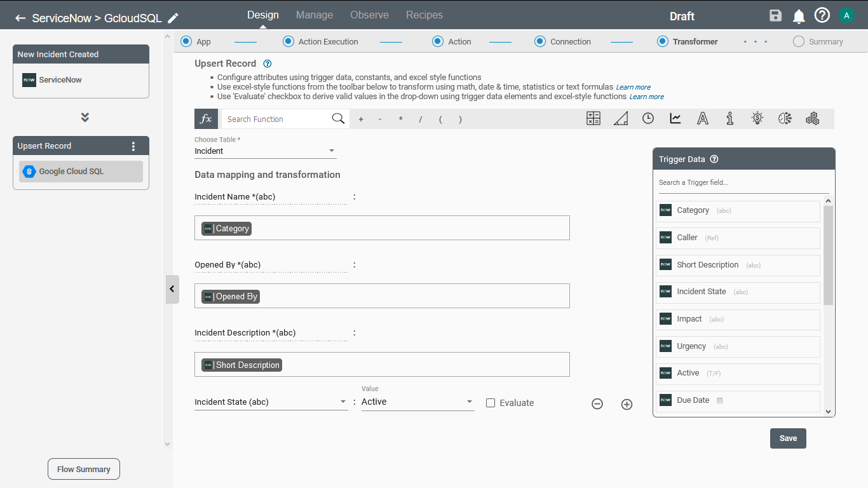The image size is (868, 488).
Task: Select the Connection step radio
Action: pyautogui.click(x=540, y=41)
